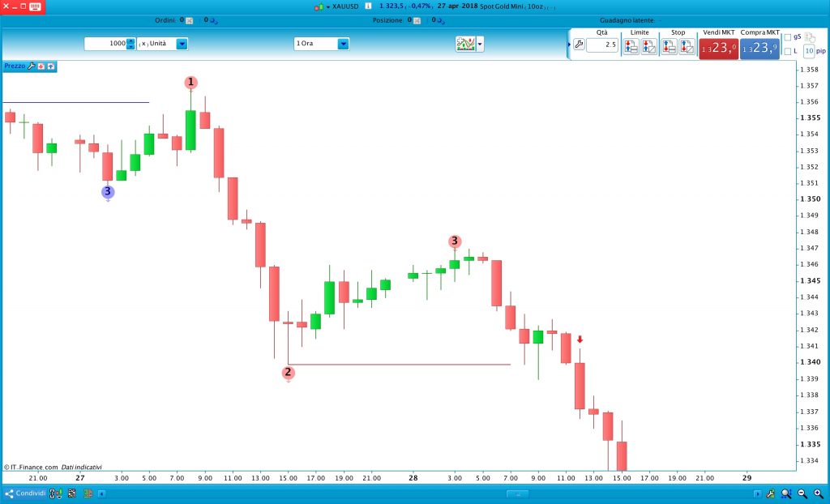Click the second Stop order icon
Viewport: 830px width, 504px height.
click(x=687, y=46)
